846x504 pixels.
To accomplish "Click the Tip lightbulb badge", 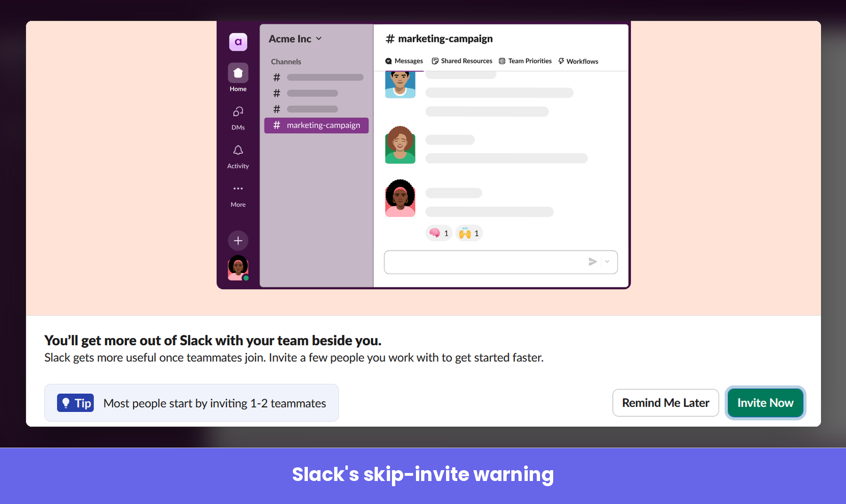I will point(75,403).
